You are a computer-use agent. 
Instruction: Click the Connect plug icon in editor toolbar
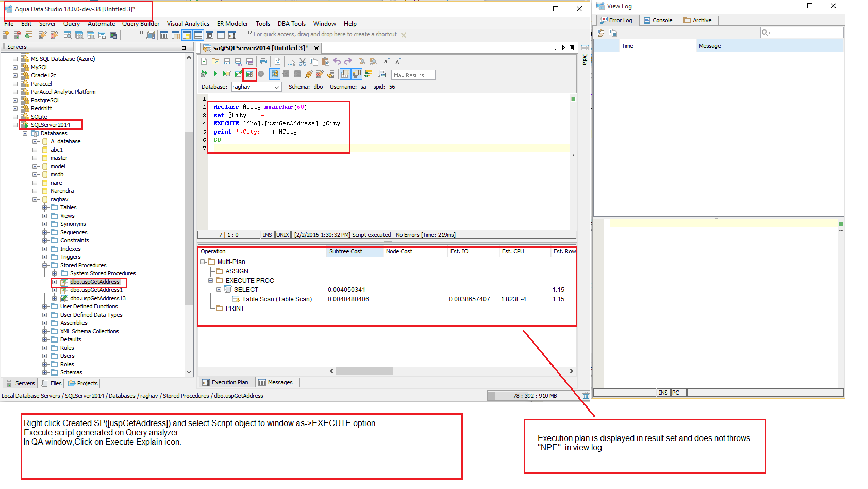[x=309, y=74]
